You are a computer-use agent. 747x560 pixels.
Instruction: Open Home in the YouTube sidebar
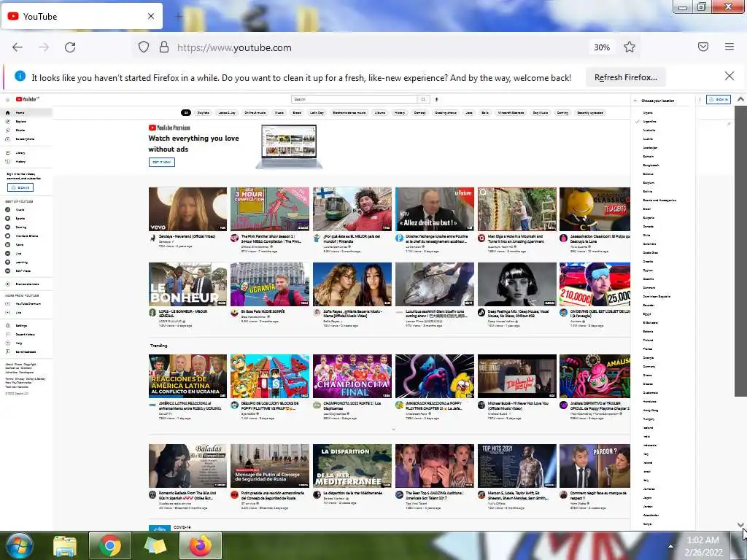(26, 113)
